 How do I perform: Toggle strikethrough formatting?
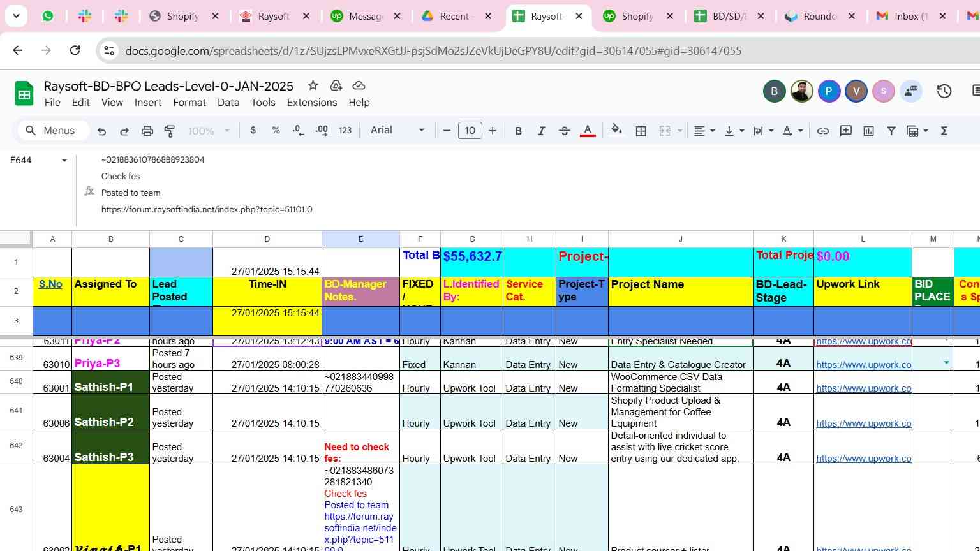pos(564,131)
